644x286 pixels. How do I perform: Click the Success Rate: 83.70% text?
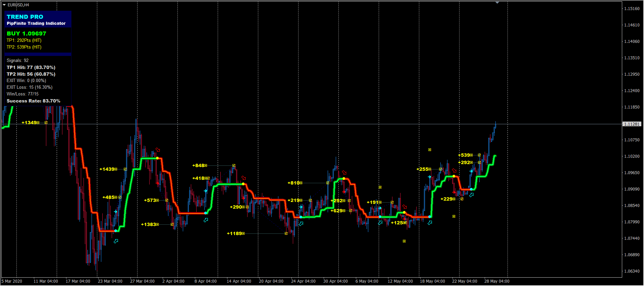pos(34,101)
